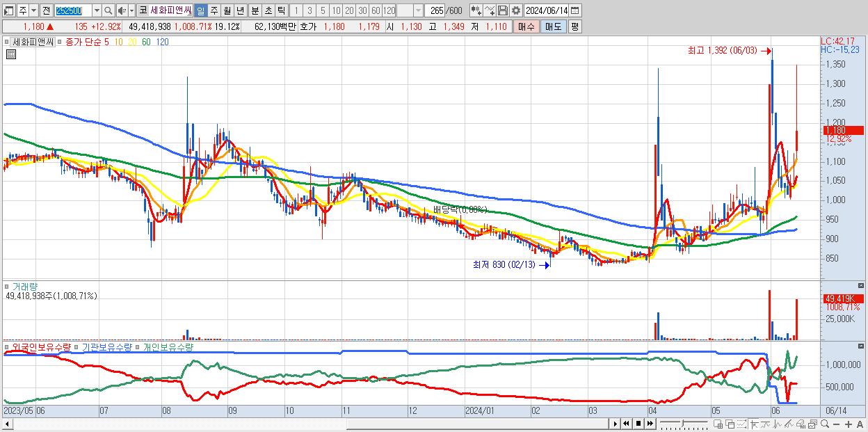
Task: Toggle the 개인보유수량 indicator marker
Action: (x=138, y=346)
